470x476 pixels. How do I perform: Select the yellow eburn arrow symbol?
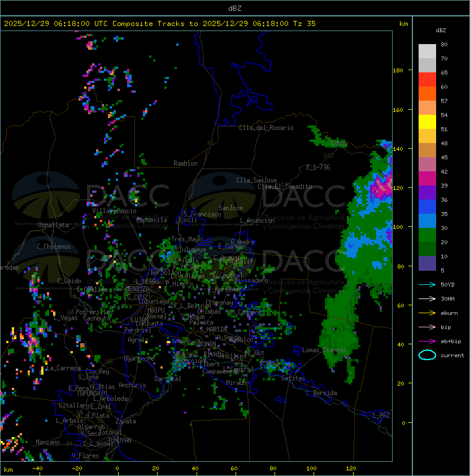(427, 313)
